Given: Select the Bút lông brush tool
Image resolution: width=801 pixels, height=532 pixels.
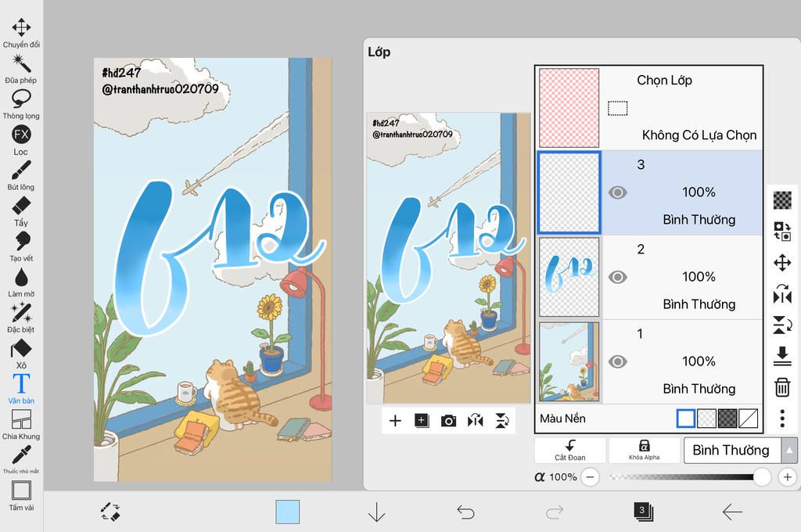Looking at the screenshot, I should click(21, 175).
